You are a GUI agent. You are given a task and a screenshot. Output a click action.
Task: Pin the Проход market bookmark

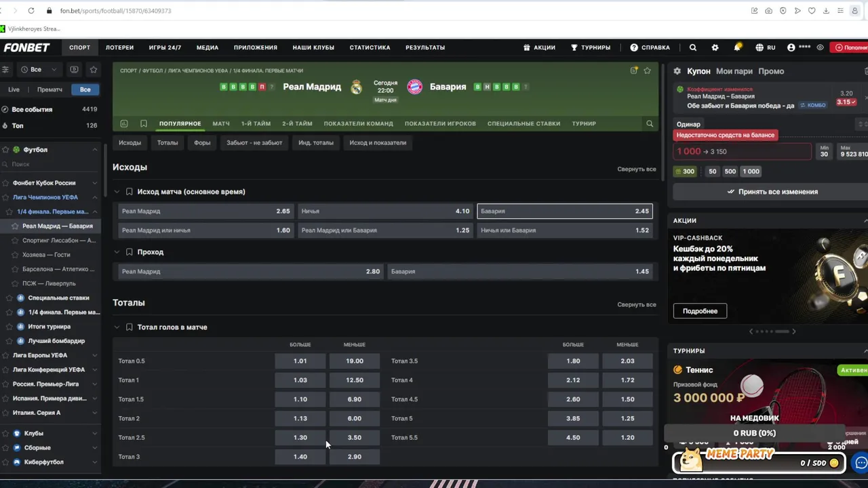129,252
